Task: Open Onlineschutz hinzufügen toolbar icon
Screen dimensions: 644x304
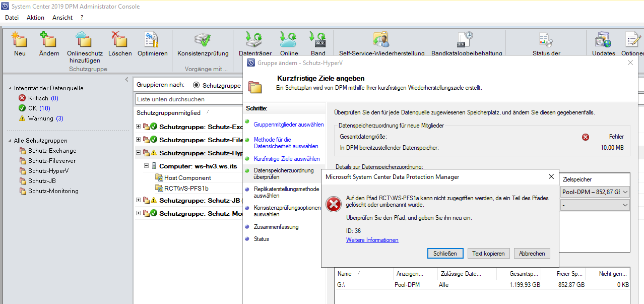Action: click(x=85, y=40)
